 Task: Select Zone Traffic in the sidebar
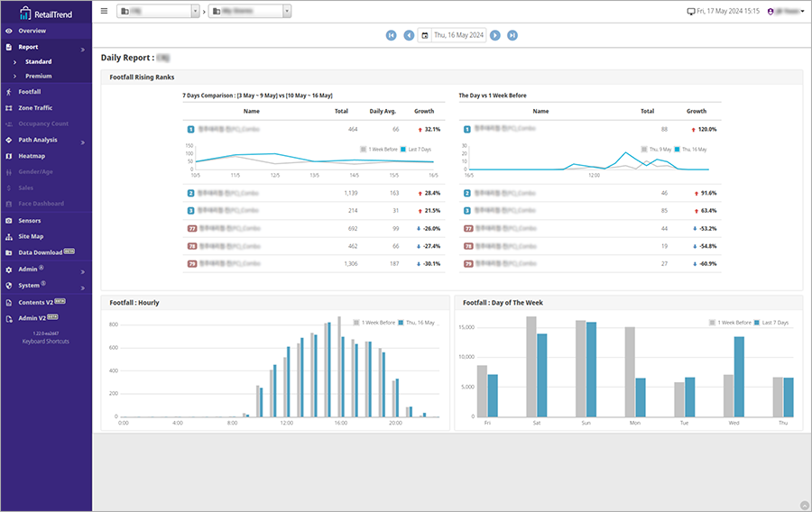pyautogui.click(x=35, y=107)
